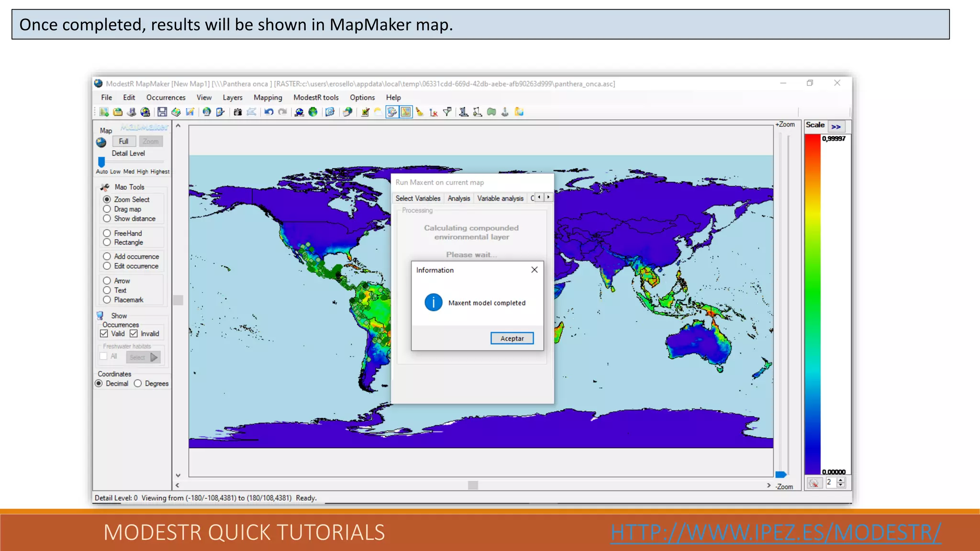The image size is (980, 551).
Task: Select Add occurrence radio button
Action: pyautogui.click(x=107, y=256)
